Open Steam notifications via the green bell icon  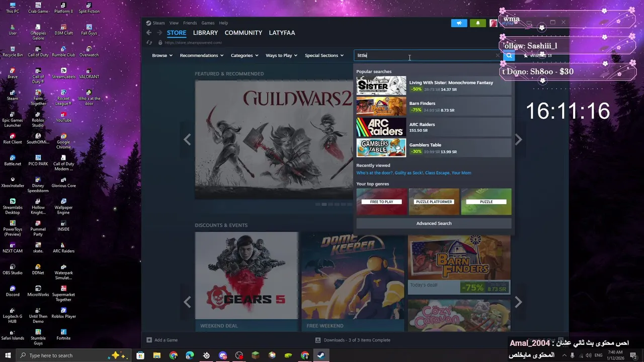click(x=478, y=23)
